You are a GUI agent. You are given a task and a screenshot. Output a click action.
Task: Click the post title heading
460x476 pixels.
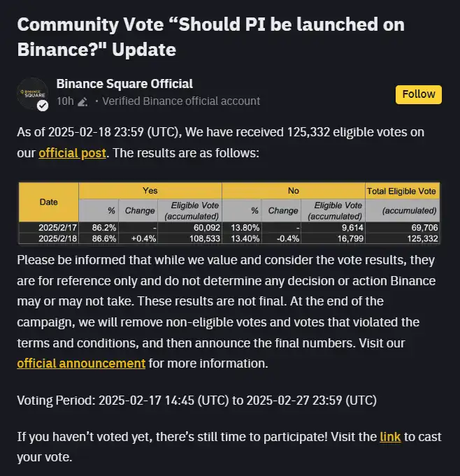(x=210, y=37)
